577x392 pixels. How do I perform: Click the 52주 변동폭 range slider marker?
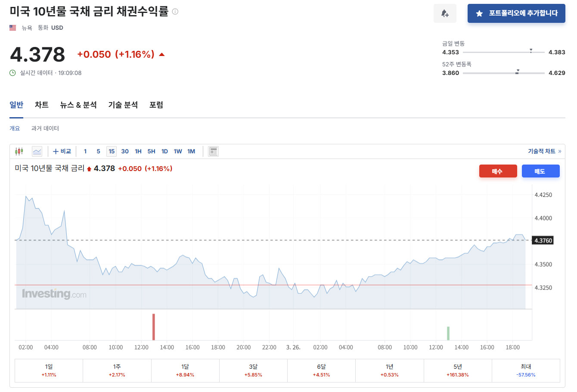[x=517, y=72]
